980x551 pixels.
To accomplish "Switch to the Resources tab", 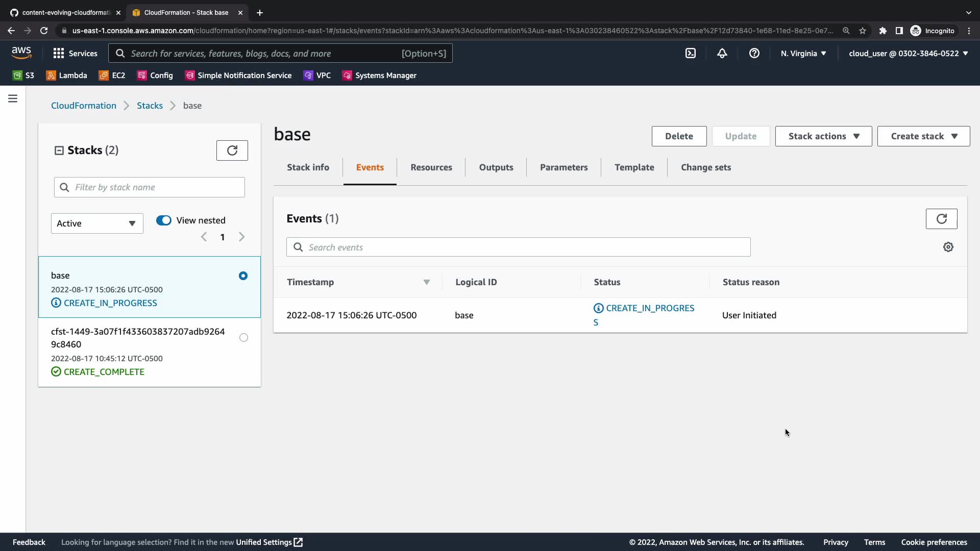I will [431, 167].
